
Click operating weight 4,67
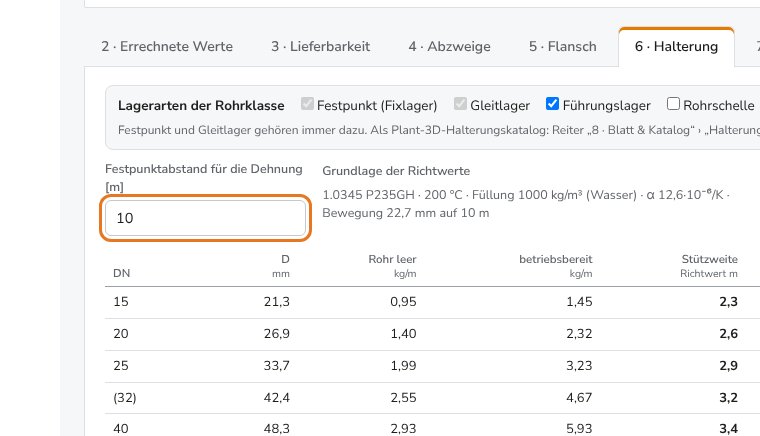click(x=579, y=398)
